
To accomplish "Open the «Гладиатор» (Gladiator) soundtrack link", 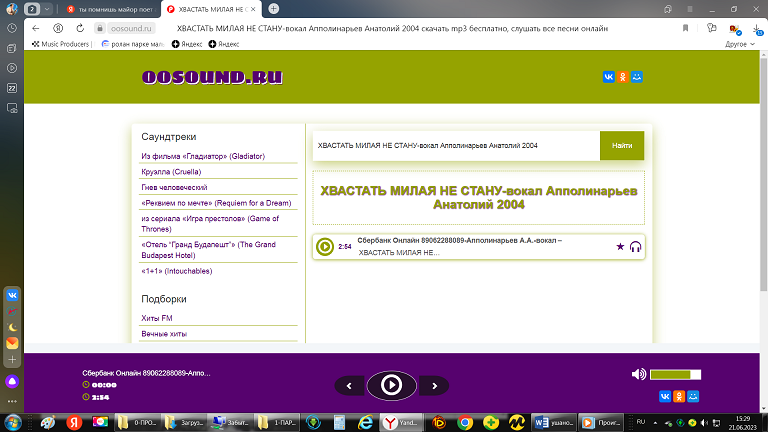I will (203, 156).
